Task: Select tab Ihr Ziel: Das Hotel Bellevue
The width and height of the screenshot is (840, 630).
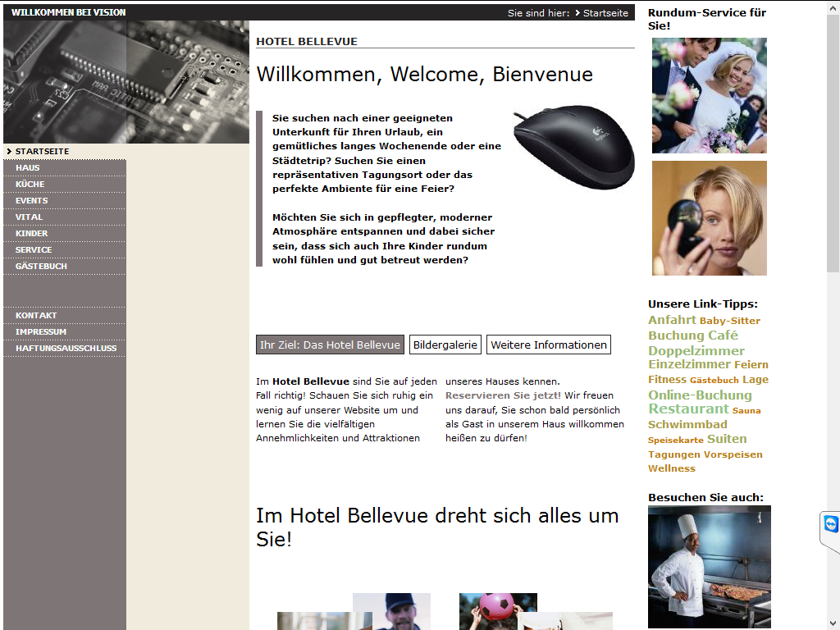Action: tap(330, 345)
